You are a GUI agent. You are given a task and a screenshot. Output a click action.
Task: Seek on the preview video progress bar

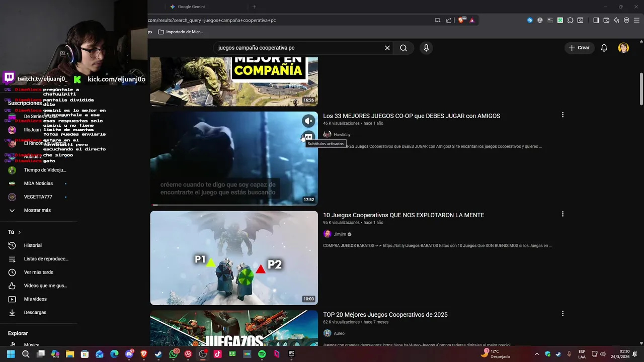click(234, 205)
